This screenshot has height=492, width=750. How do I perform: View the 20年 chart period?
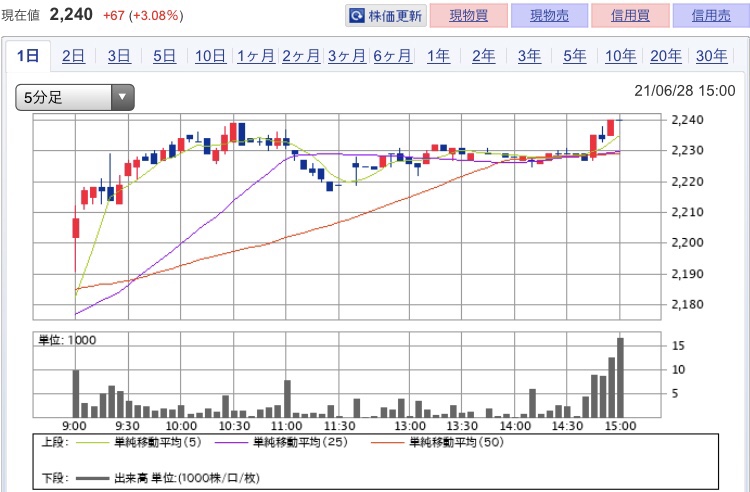coord(666,56)
